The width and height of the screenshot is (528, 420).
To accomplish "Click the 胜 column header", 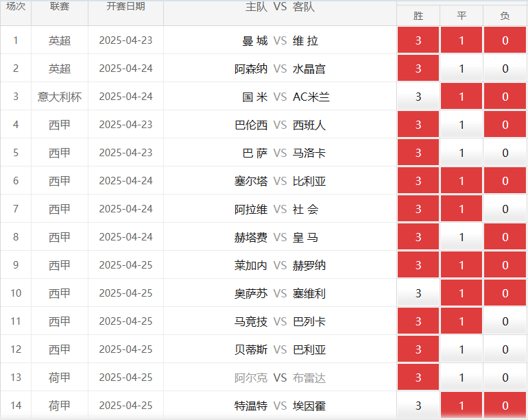I will click(x=418, y=16).
